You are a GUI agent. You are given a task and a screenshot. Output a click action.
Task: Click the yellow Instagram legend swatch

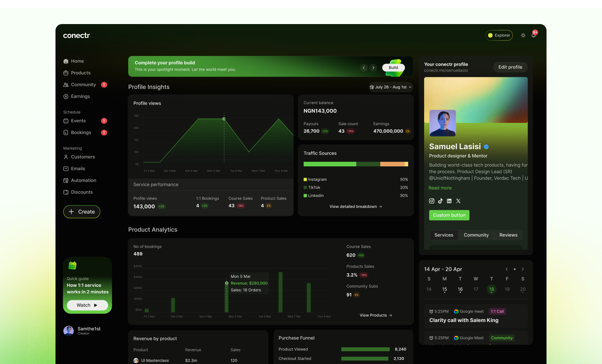(305, 179)
